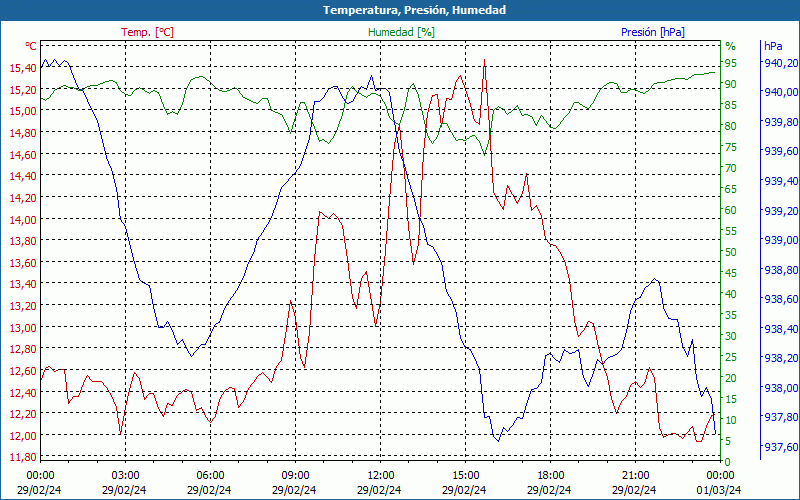Viewport: 800px width, 500px height.
Task: Click the temperature axis value 13,40
Action: click(23, 284)
